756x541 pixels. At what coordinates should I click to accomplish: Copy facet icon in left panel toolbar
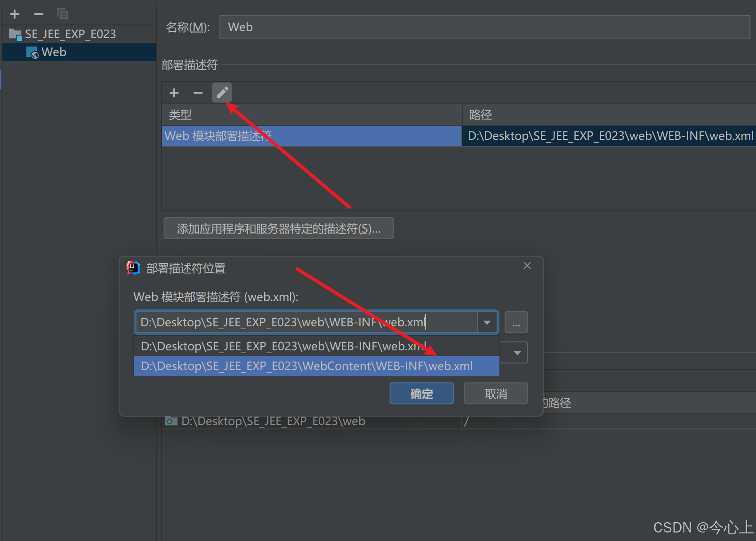pos(63,14)
